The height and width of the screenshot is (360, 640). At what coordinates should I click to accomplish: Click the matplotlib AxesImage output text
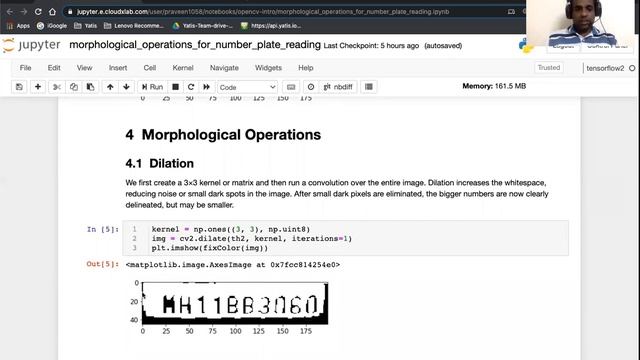click(233, 265)
